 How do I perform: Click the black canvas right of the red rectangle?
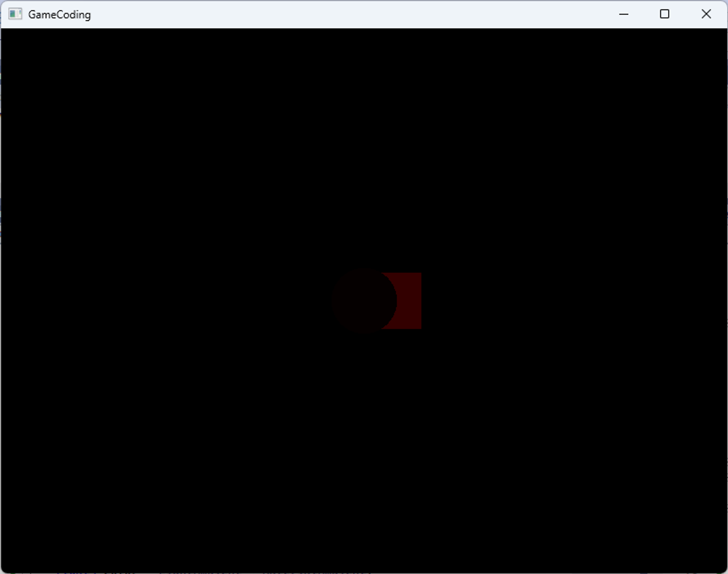click(x=564, y=301)
